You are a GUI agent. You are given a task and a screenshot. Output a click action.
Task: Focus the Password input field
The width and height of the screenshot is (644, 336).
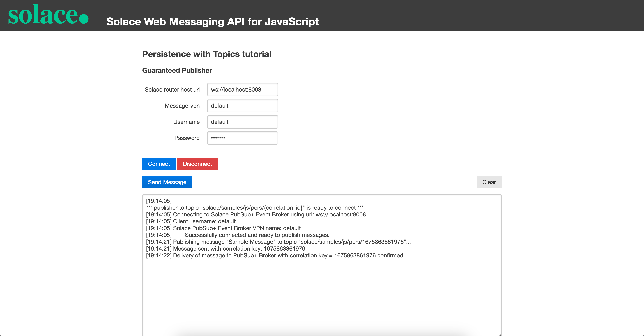[242, 138]
